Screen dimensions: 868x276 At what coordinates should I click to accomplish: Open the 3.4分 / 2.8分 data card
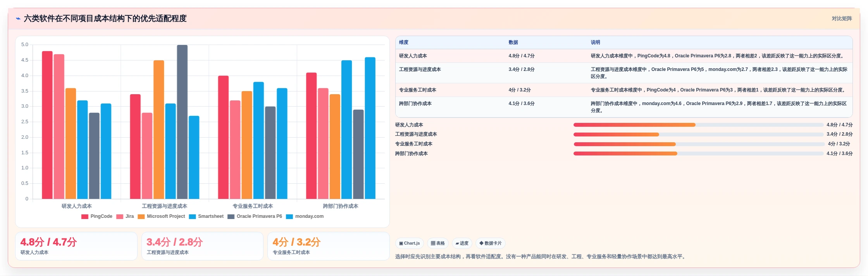click(x=202, y=246)
